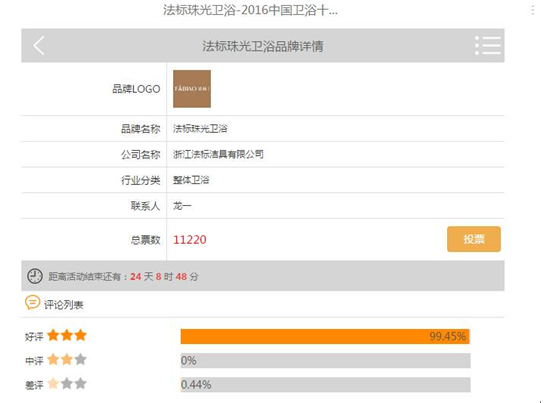Click the 0.44% 差评 rating bar

[x=325, y=385]
